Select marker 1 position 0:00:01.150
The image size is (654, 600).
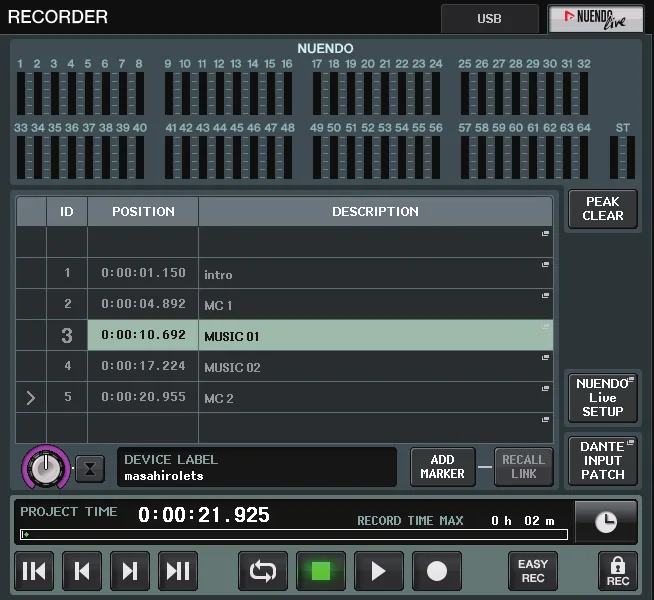143,273
